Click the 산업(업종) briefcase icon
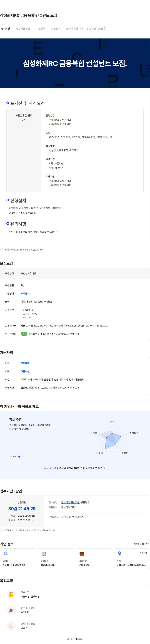This screenshot has width=150, height=644. click(82, 553)
